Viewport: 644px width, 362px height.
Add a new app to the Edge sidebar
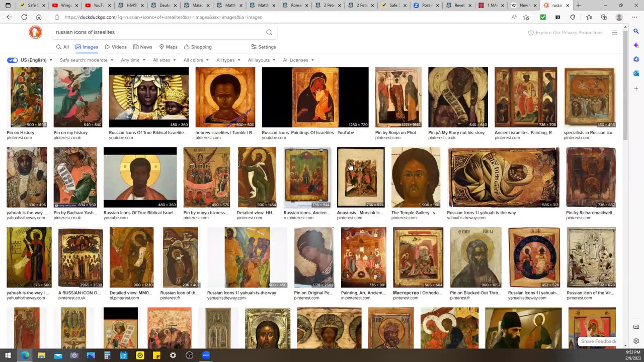[636, 88]
